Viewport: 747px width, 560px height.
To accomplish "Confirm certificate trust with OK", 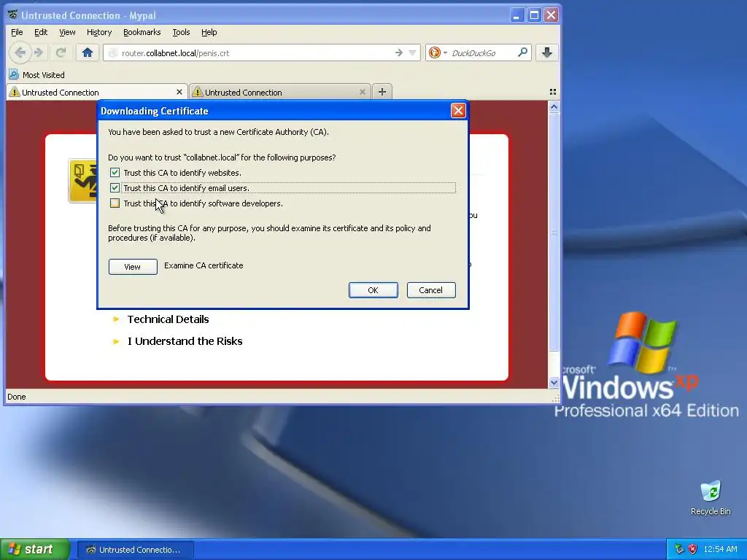I will tap(373, 290).
